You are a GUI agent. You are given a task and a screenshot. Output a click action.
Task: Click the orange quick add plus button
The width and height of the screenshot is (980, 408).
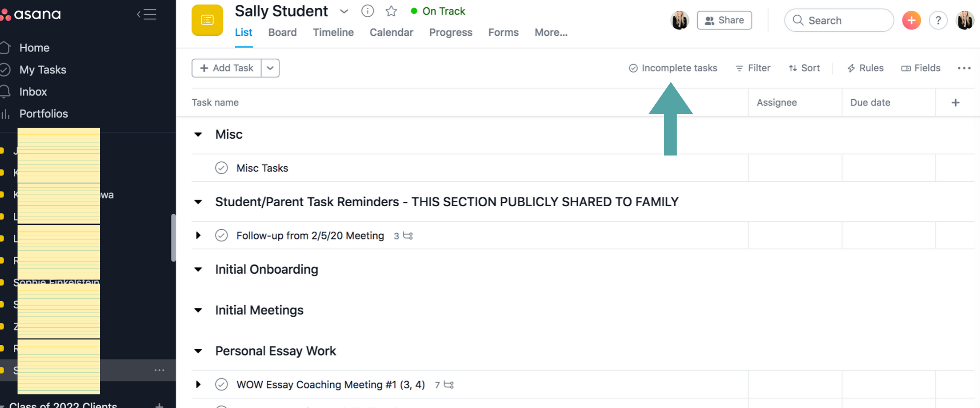coord(911,21)
